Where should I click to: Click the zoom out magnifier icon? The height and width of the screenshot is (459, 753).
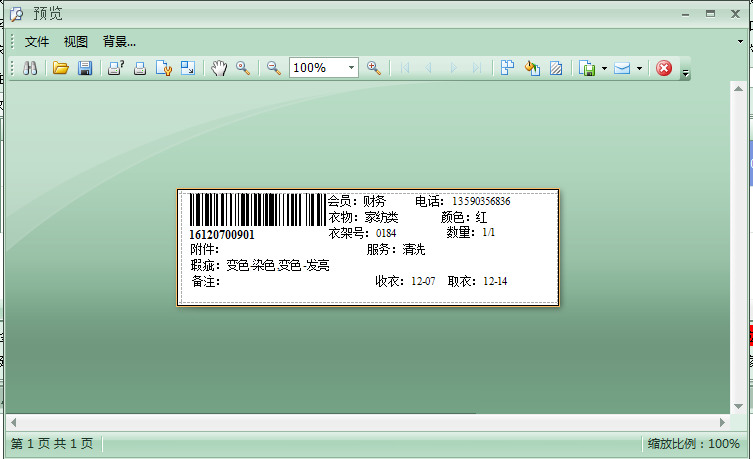tap(274, 68)
